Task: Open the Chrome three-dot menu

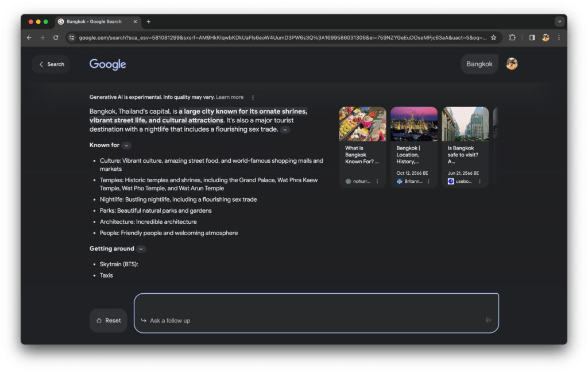Action: click(x=559, y=37)
